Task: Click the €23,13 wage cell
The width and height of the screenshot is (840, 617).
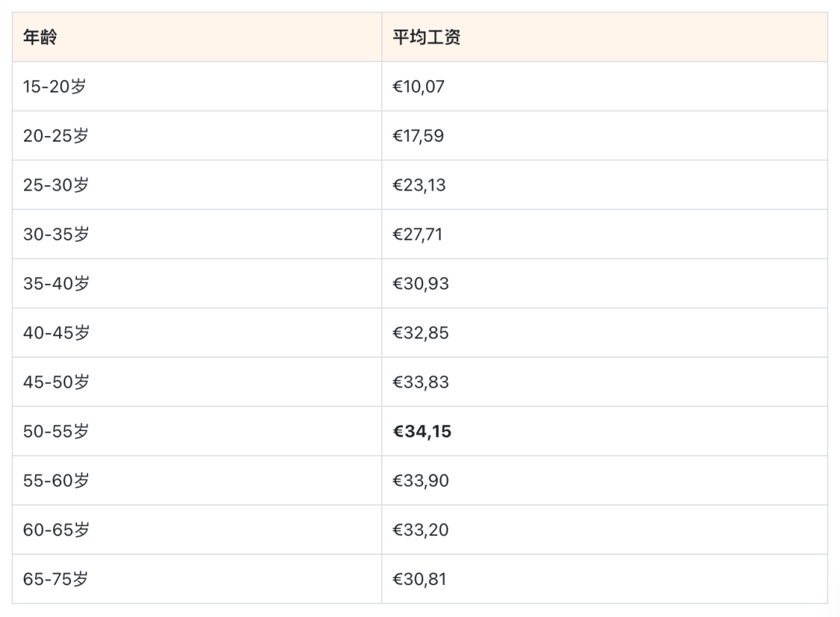Action: 419,185
